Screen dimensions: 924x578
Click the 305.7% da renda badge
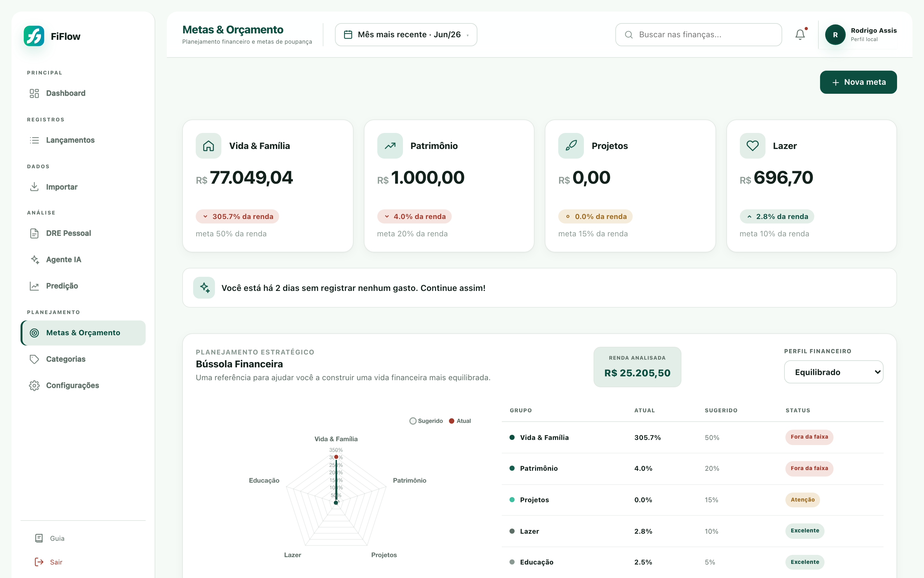[x=237, y=216]
